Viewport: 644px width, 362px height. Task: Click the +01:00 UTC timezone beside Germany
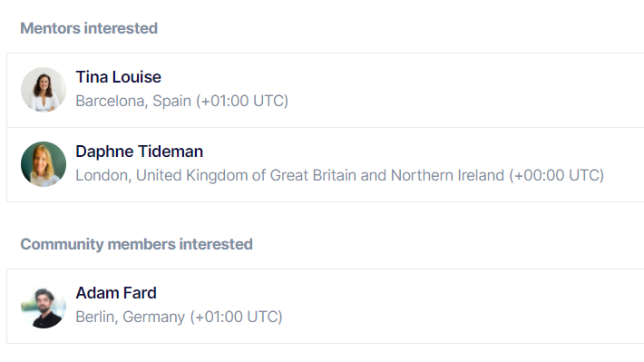pyautogui.click(x=236, y=318)
